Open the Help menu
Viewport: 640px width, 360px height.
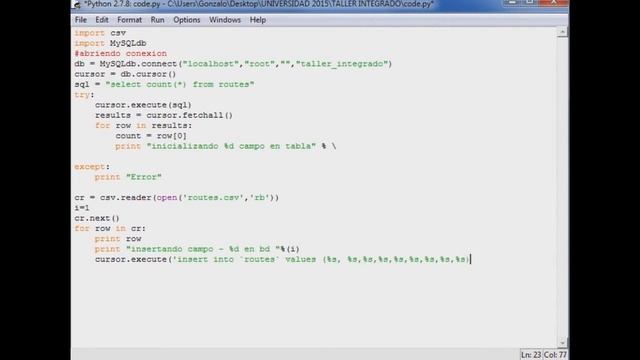258,20
